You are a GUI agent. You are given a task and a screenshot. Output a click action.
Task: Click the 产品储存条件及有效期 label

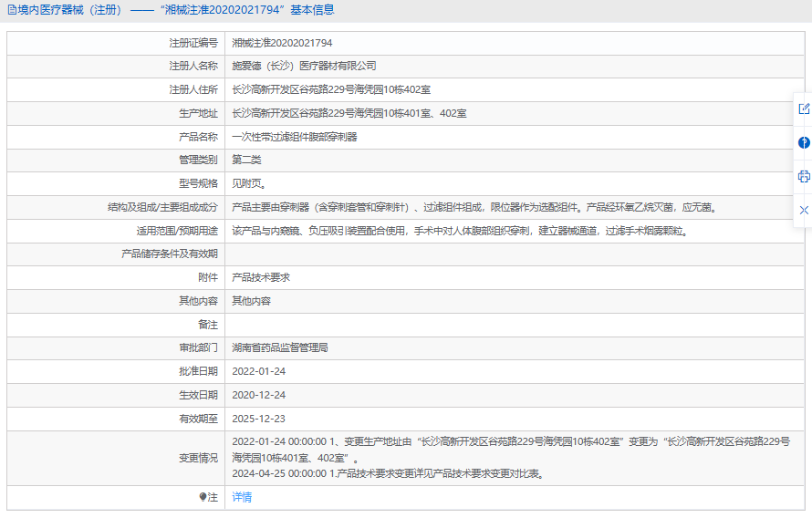tap(170, 254)
